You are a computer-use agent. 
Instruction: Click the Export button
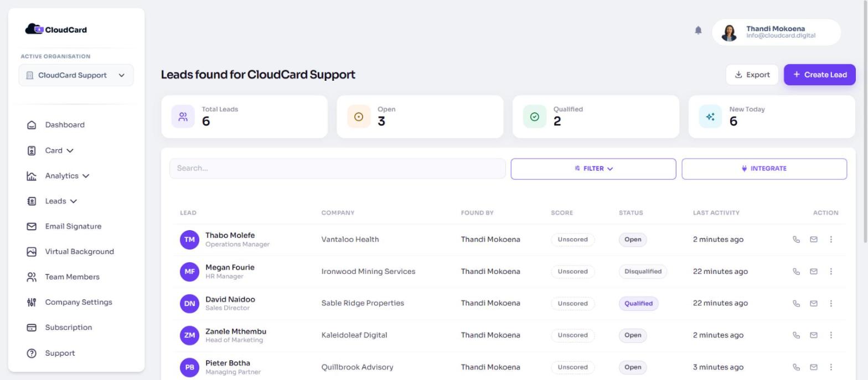coord(752,75)
